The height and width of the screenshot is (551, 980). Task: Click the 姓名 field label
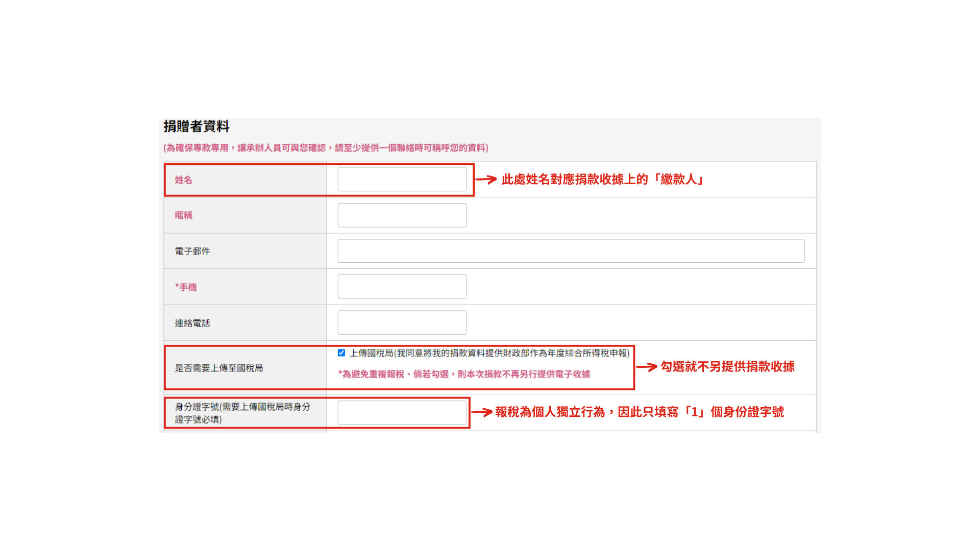[x=183, y=180]
